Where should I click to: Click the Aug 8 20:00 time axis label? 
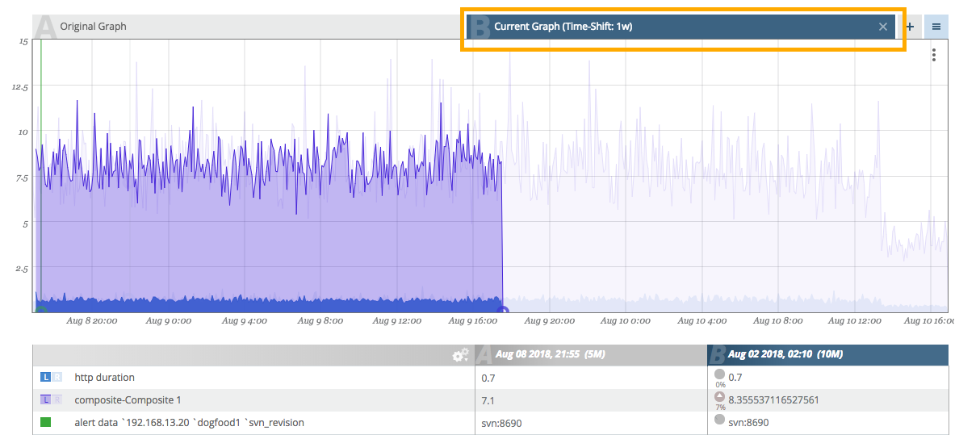92,320
